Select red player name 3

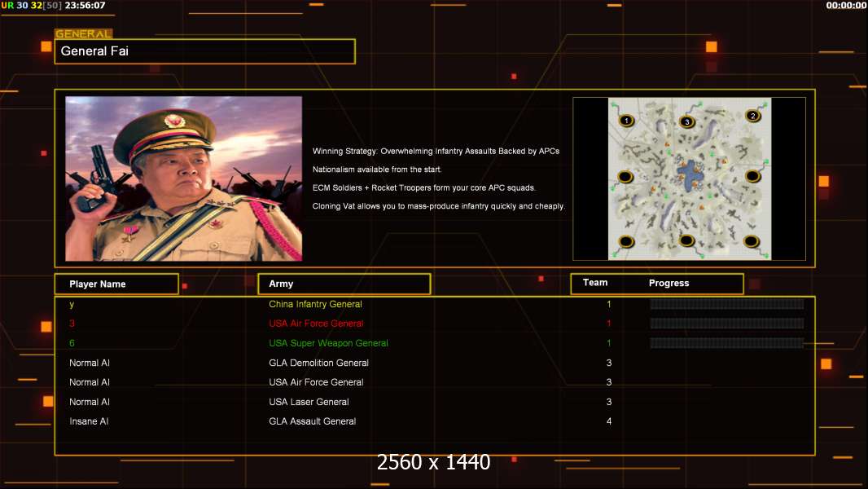pos(72,324)
